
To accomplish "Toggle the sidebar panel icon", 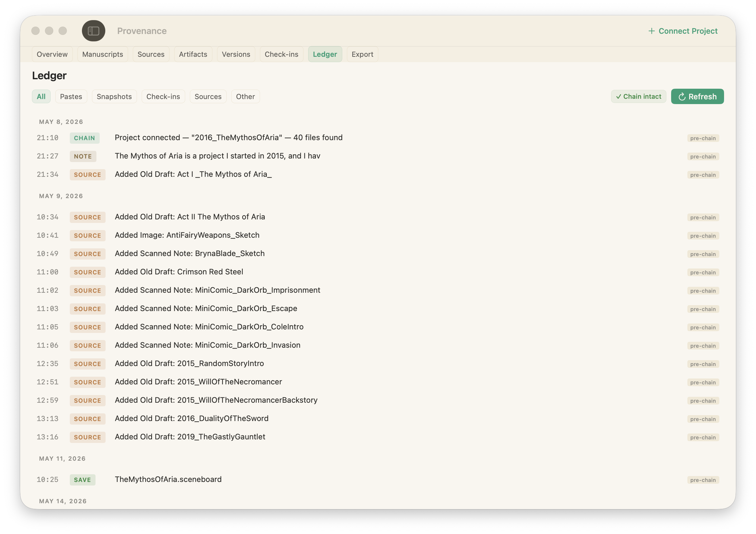I will click(93, 31).
